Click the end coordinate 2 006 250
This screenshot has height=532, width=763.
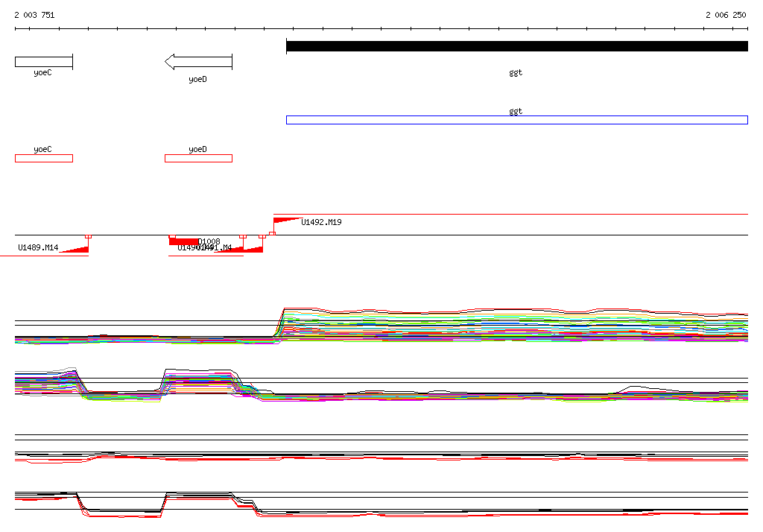pyautogui.click(x=726, y=15)
